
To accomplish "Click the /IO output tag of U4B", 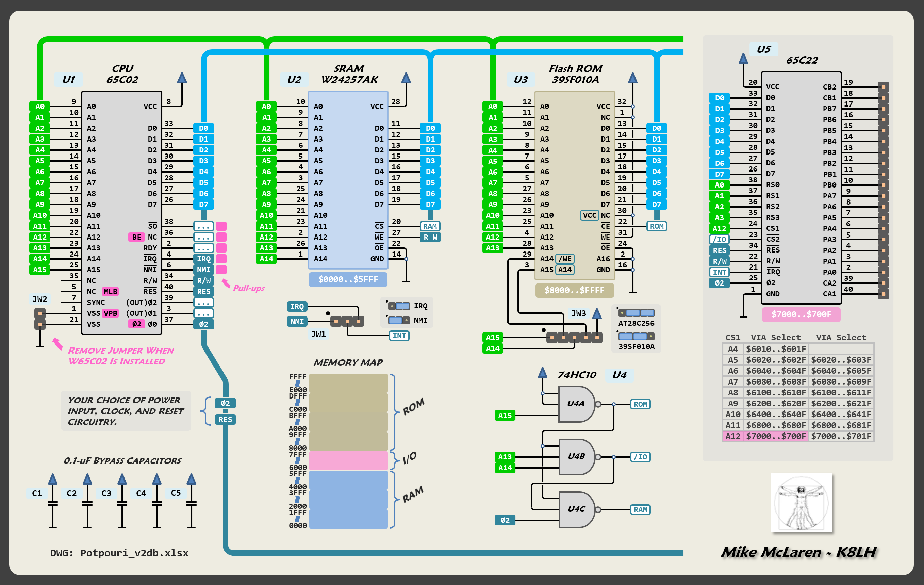I will pos(640,457).
